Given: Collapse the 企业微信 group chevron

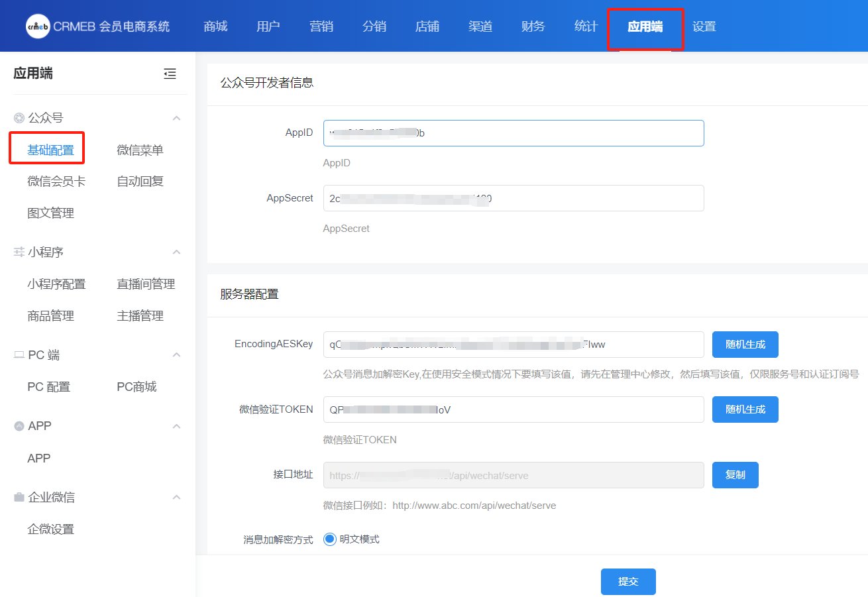Looking at the screenshot, I should (176, 497).
